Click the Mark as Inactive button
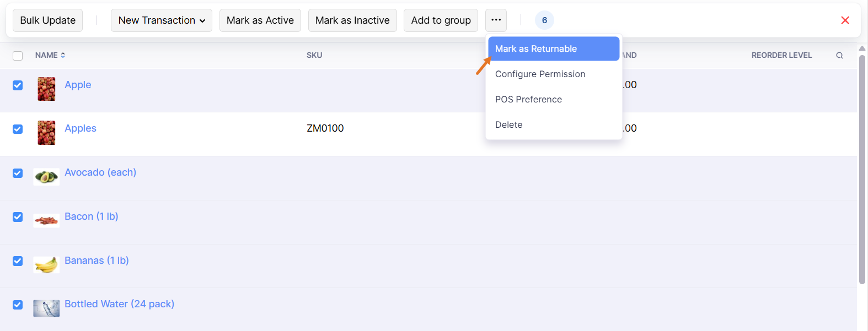868x331 pixels. pos(352,20)
